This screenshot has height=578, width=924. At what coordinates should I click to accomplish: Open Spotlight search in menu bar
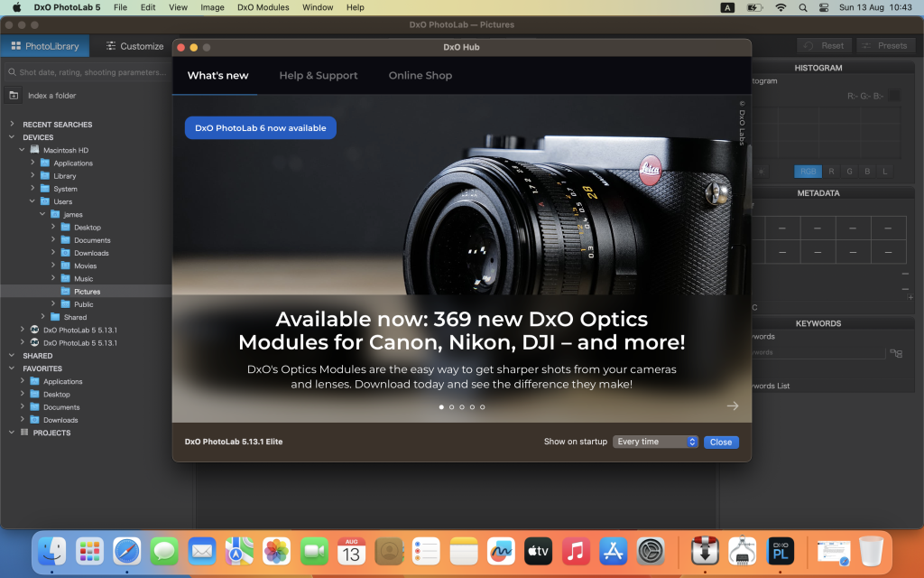coord(802,7)
